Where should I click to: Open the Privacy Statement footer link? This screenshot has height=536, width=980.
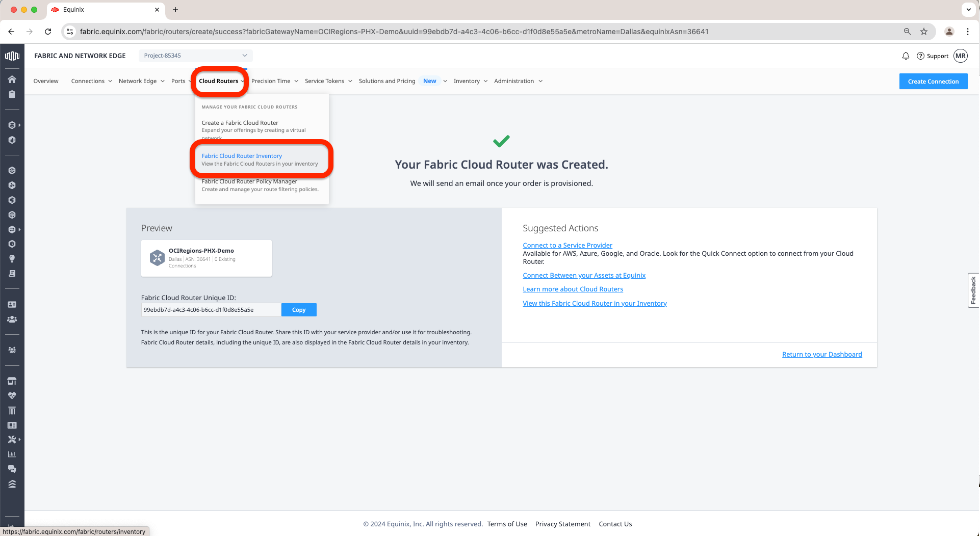563,524
